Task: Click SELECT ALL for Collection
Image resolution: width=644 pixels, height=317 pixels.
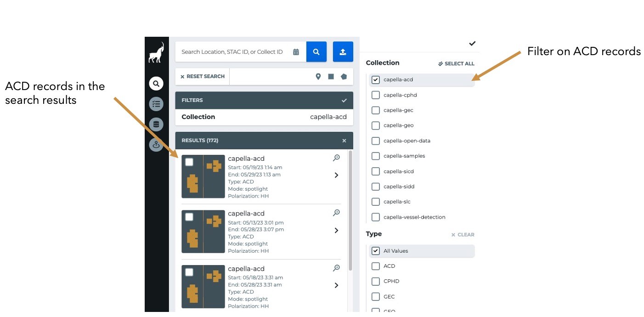Action: click(x=456, y=64)
